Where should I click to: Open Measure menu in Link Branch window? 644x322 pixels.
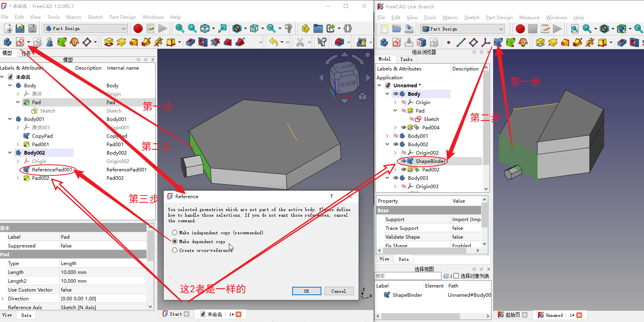click(x=529, y=17)
